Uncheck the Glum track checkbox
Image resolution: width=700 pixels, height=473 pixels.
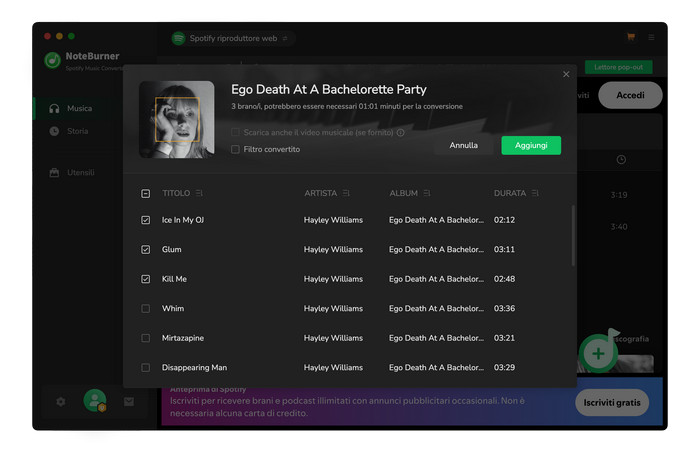(x=146, y=249)
